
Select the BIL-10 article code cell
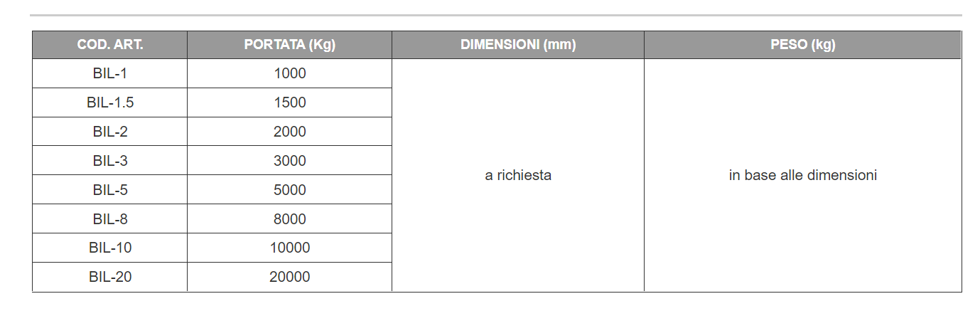110,248
